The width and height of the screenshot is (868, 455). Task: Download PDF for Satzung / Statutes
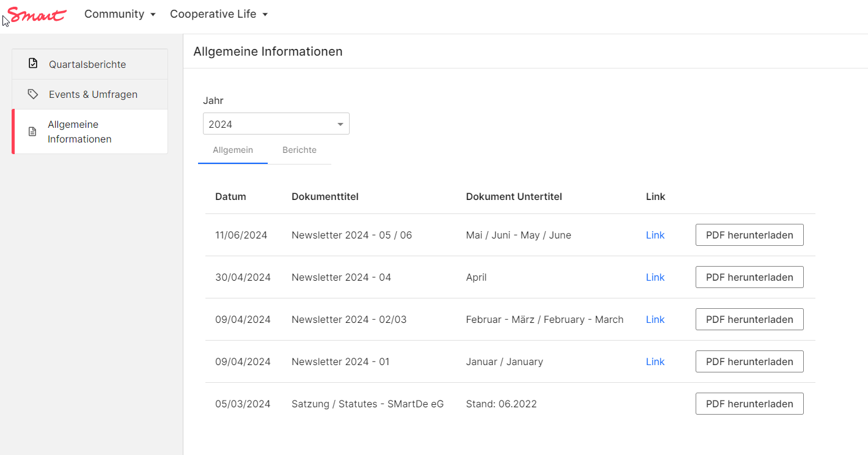pos(749,404)
